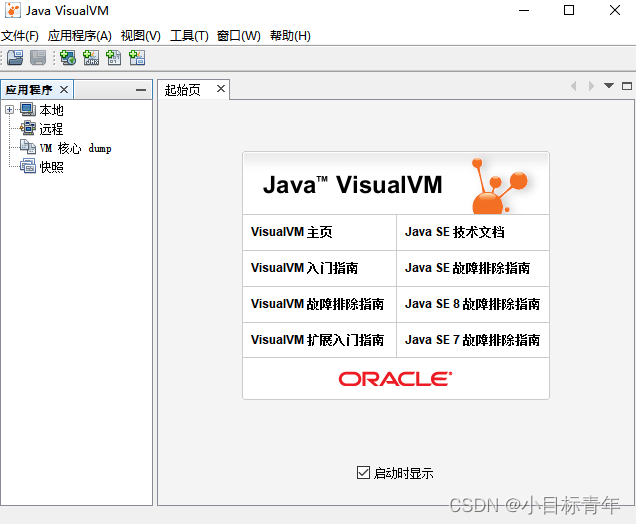Click the 本地 computer icon in the tree
The image size is (636, 524).
28,110
